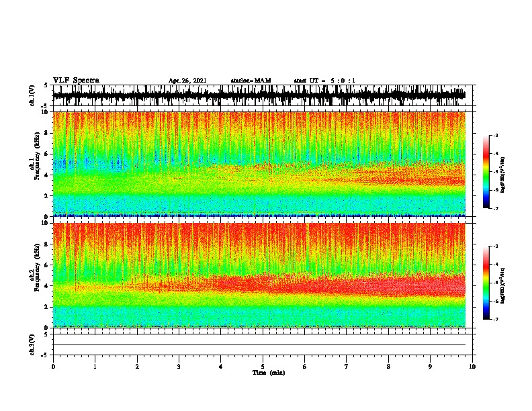Screen dimensions: 532x411
Task: Click the "-3" tick on the ch.1 colorbar
Action: 496,136
